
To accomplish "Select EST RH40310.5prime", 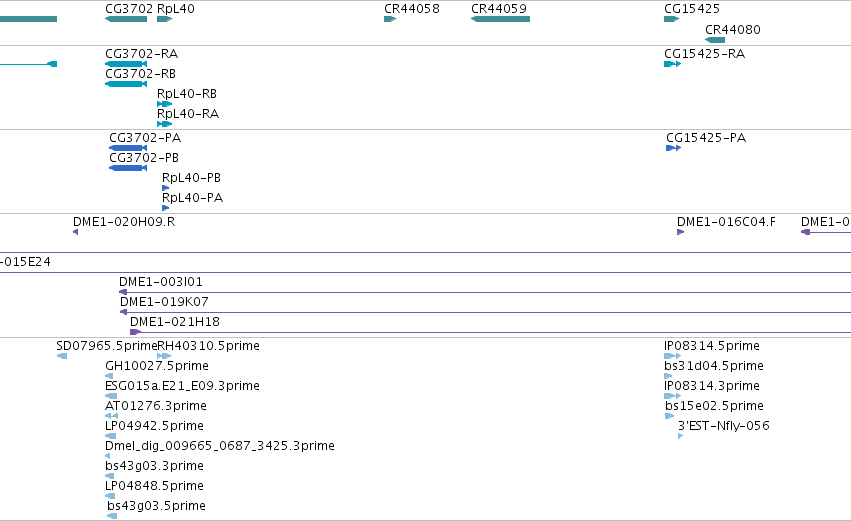I will [164, 356].
